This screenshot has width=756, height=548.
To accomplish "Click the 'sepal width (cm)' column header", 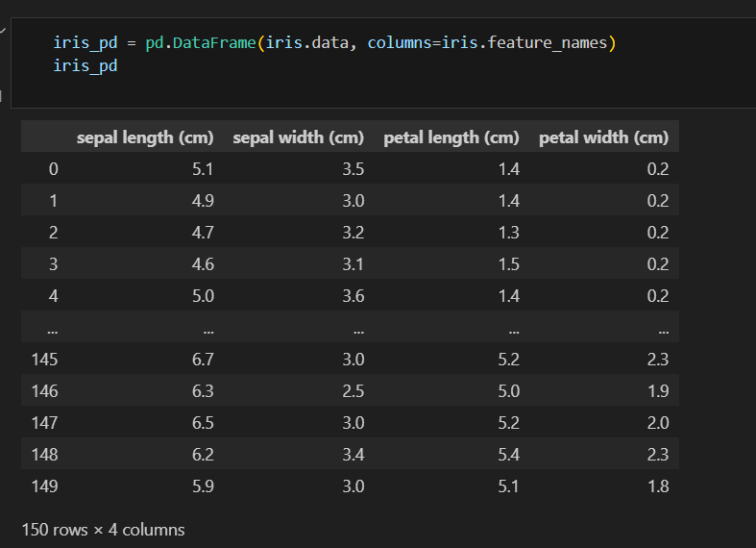I will point(299,137).
